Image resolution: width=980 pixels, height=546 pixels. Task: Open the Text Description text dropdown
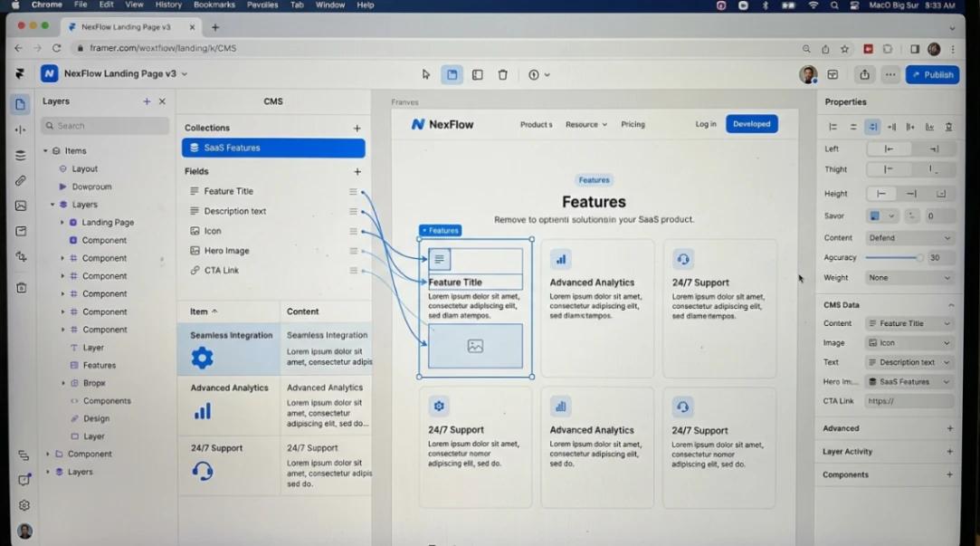[x=909, y=362]
